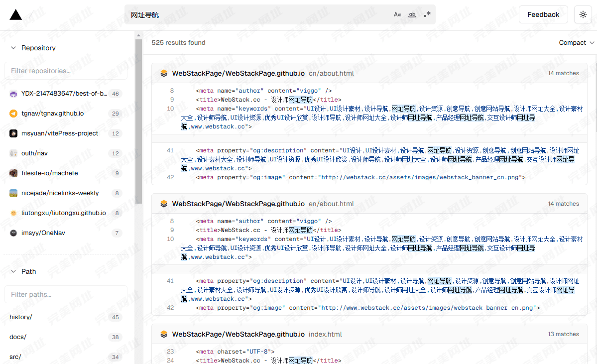The image size is (597, 364).
Task: Click the Vercel triangle logo
Action: pos(15,14)
